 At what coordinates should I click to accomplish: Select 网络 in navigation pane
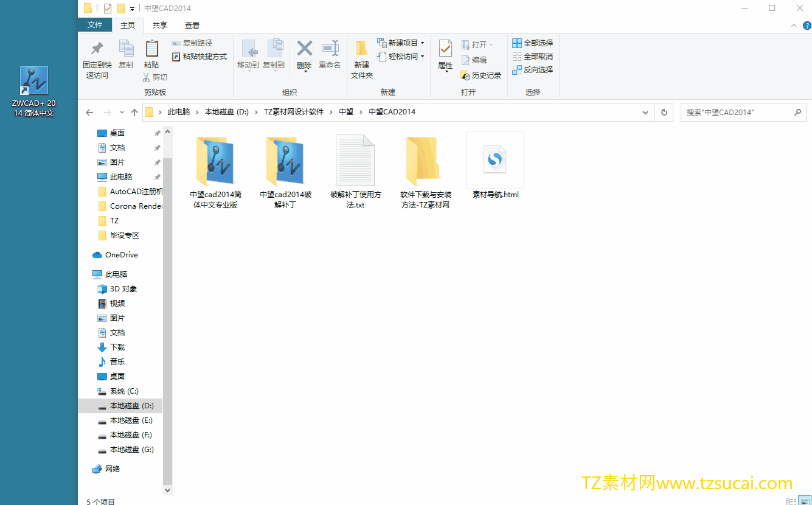(107, 468)
